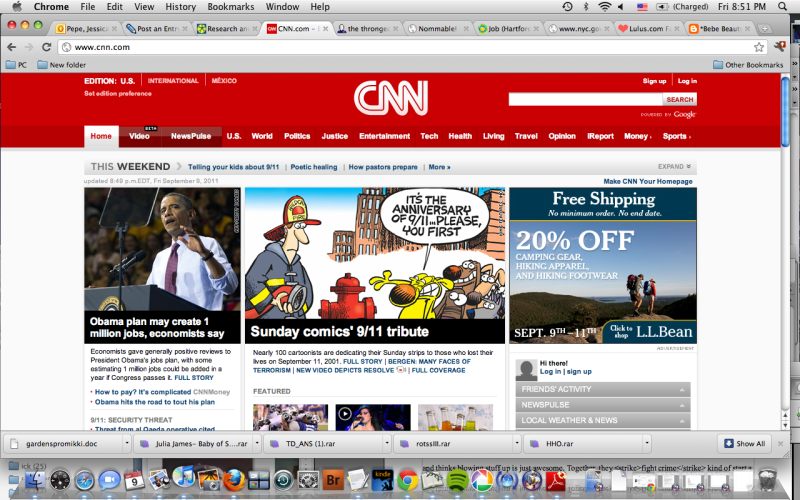
Task: Open the L.L.Bean free shipping ad
Action: pyautogui.click(x=603, y=265)
